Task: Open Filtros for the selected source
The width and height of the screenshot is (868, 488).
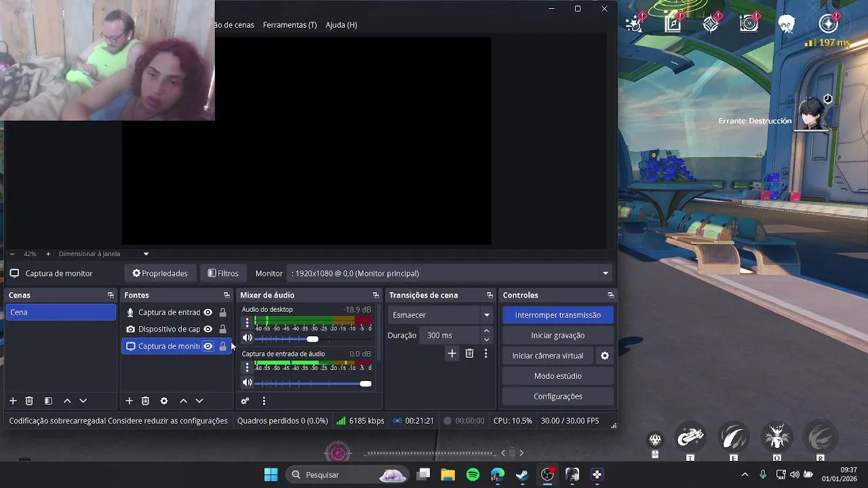Action: click(223, 273)
